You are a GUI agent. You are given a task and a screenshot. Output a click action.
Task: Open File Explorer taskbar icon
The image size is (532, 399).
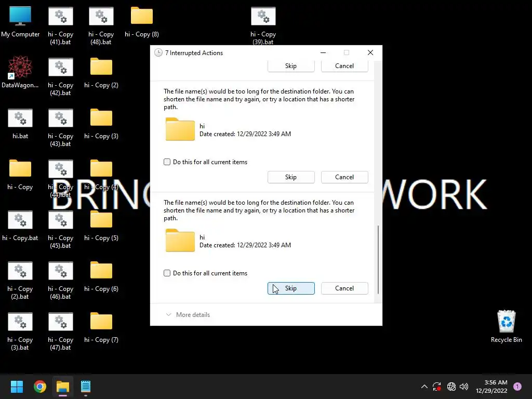63,387
